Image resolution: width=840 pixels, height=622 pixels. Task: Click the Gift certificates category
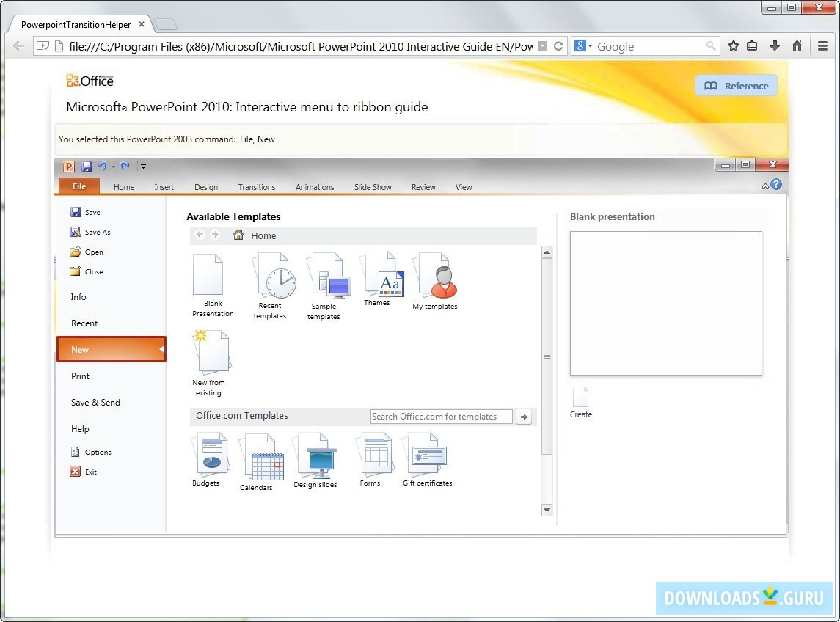(427, 455)
